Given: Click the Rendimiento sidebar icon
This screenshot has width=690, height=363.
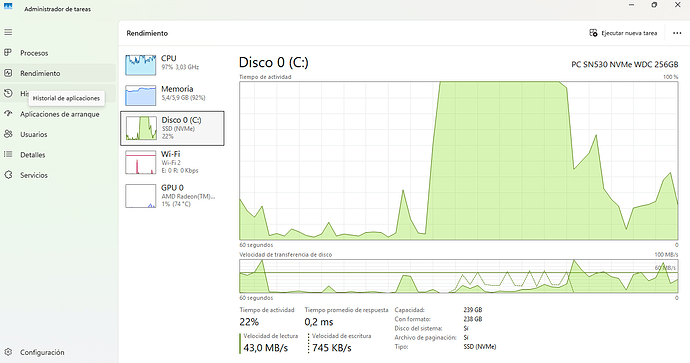Looking at the screenshot, I should 8,73.
